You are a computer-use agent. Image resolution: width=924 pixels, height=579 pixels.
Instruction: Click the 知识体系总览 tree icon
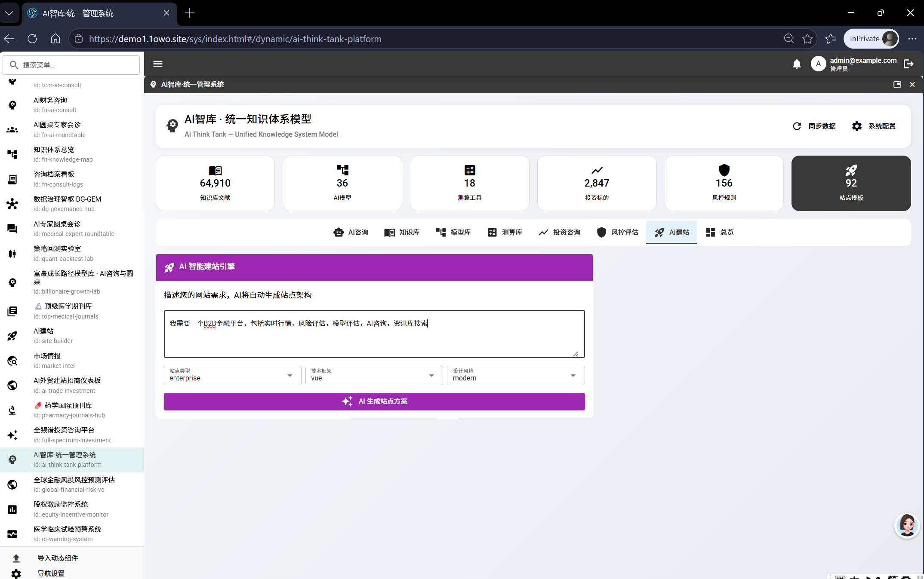tap(12, 154)
